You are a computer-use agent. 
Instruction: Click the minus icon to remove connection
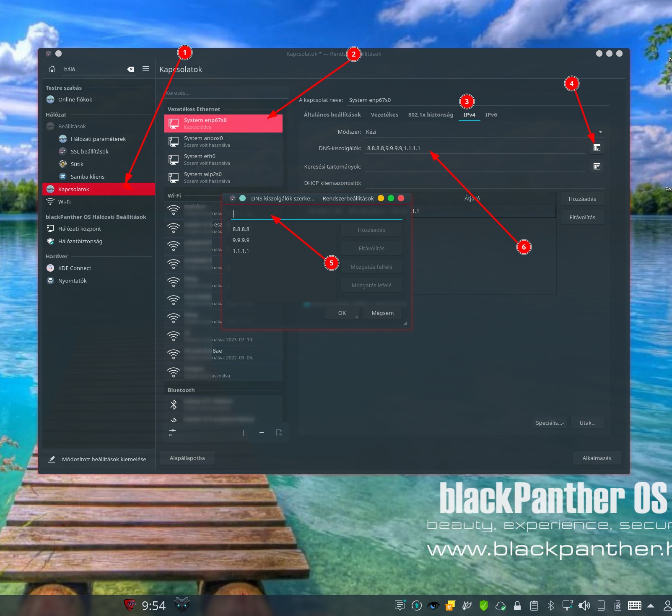[262, 433]
